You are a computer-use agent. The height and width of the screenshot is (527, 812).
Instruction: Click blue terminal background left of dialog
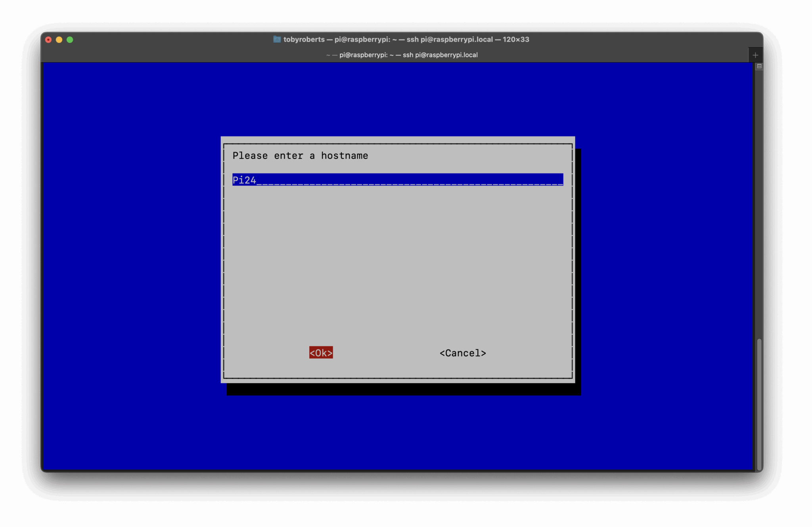click(131, 262)
